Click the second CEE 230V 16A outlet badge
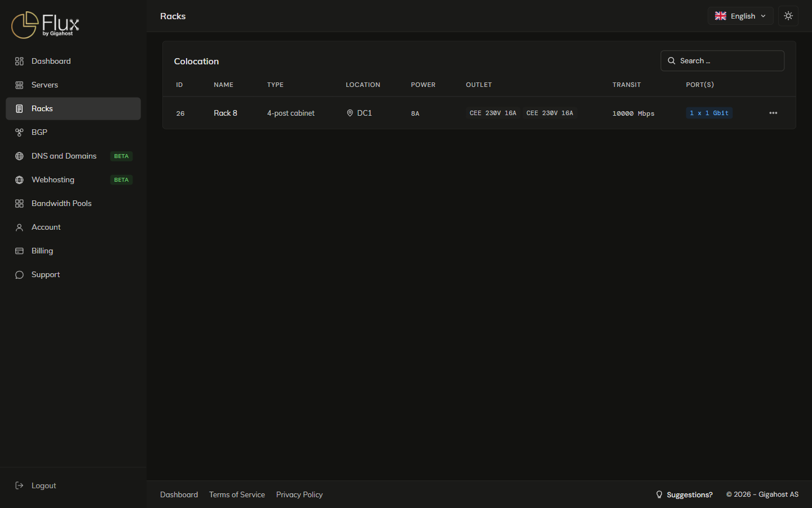This screenshot has height=508, width=812. (x=550, y=113)
